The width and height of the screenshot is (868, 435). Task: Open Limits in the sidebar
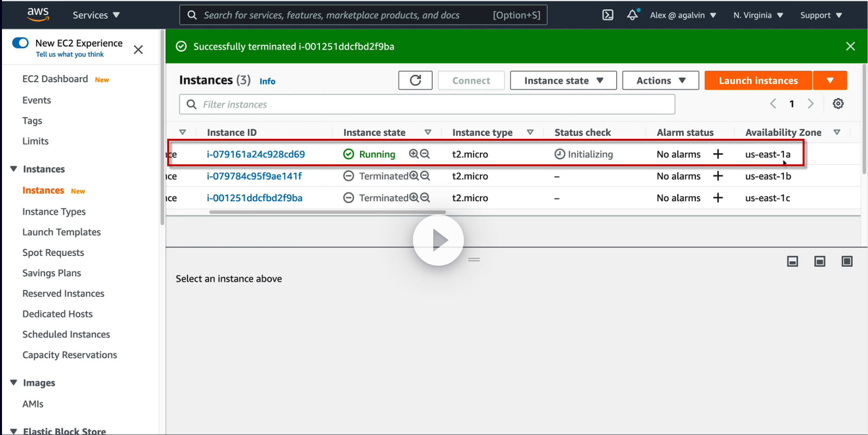[x=35, y=141]
